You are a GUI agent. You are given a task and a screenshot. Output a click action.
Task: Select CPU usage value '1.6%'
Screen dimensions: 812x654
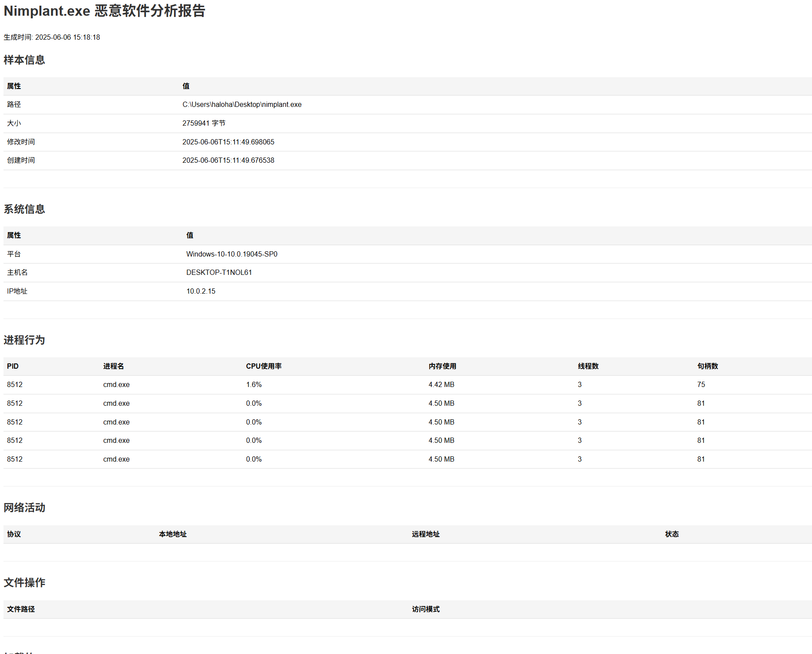(254, 385)
